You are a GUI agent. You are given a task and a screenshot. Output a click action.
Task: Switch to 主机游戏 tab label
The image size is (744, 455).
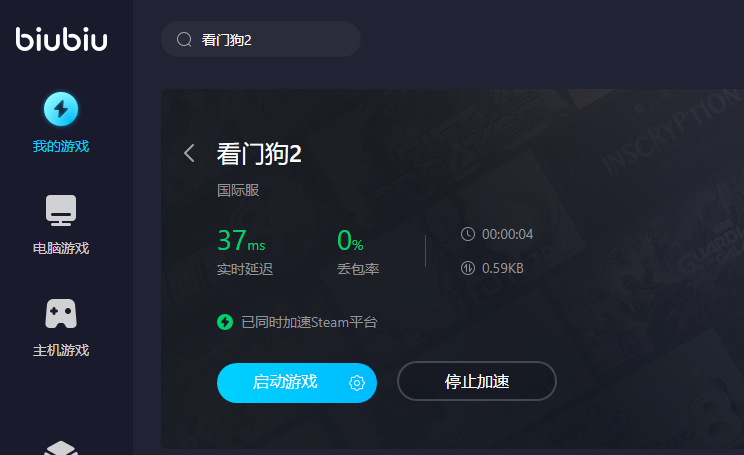click(x=61, y=350)
